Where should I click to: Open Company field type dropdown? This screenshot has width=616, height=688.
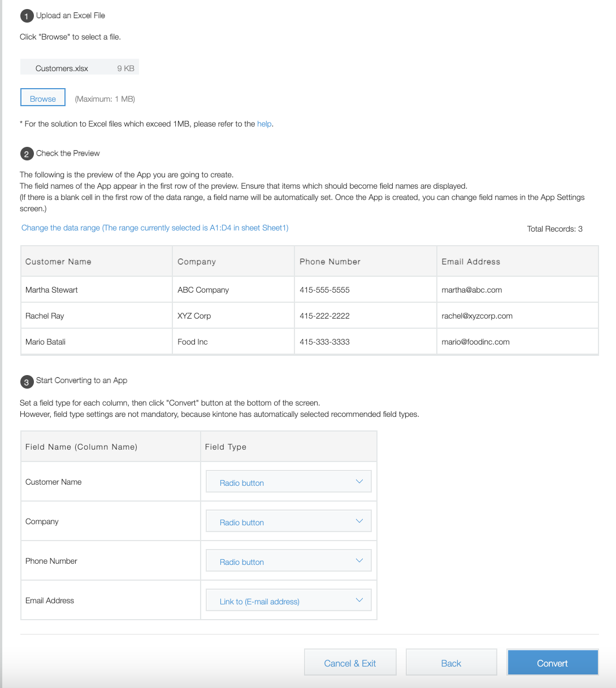288,521
